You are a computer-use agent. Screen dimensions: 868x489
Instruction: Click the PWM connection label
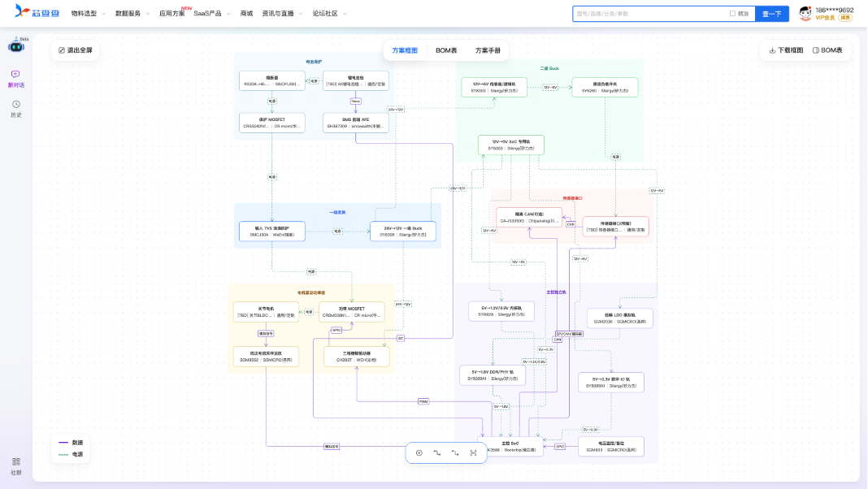click(x=423, y=401)
